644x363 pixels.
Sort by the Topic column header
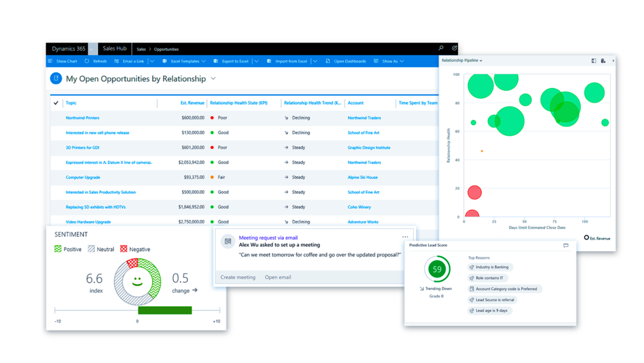(71, 102)
